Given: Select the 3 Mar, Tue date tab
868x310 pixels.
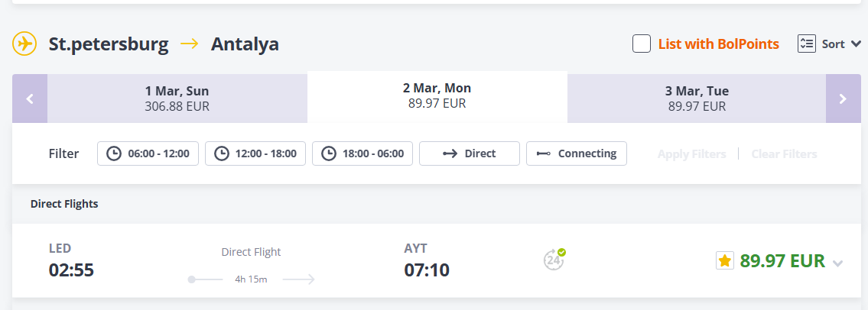Looking at the screenshot, I should point(697,98).
